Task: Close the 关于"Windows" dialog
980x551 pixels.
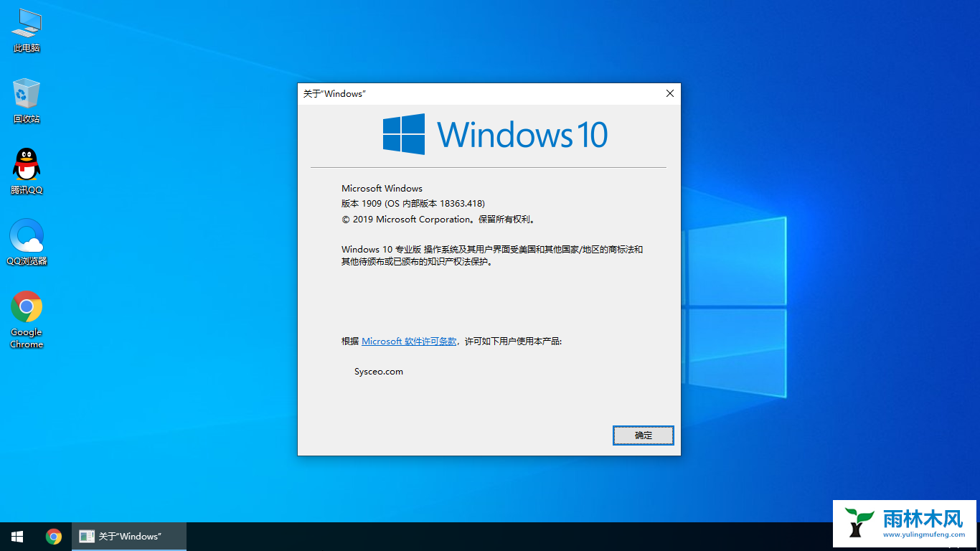Action: [x=670, y=93]
